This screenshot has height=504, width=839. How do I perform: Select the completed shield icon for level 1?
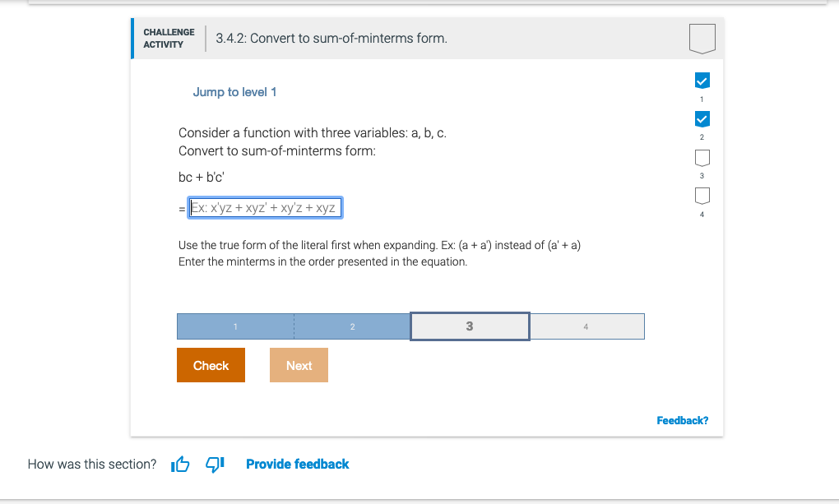(x=702, y=81)
